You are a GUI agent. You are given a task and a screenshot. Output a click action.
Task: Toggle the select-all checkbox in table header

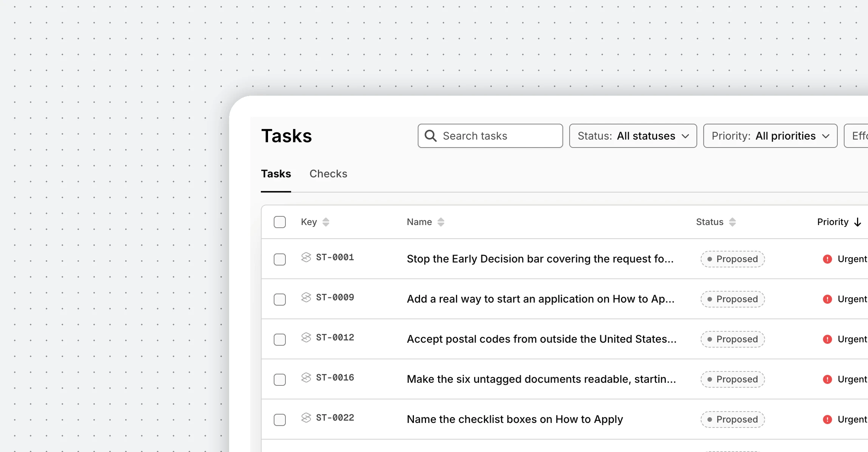coord(280,222)
